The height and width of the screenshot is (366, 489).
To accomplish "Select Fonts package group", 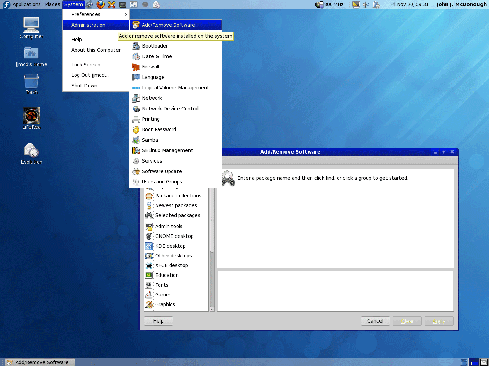I will coord(177,285).
